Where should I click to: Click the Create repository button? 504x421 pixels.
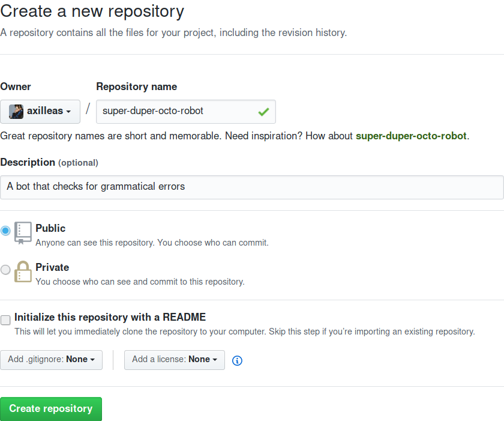[x=51, y=409]
